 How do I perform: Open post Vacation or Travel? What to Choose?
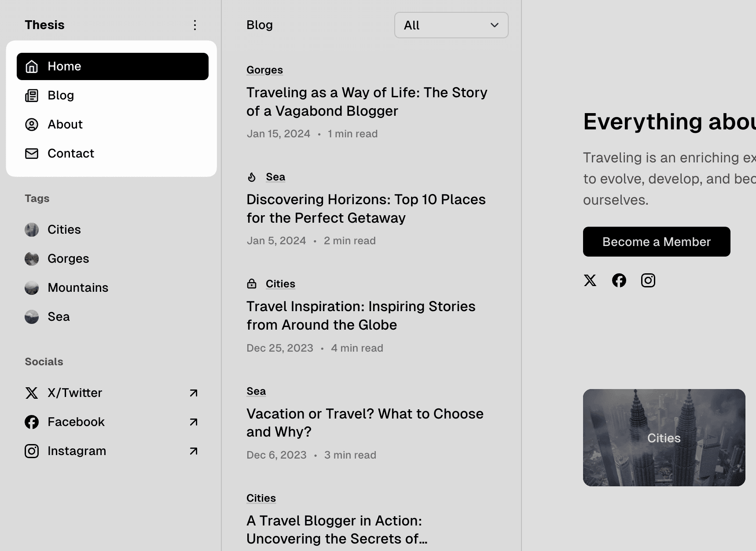365,423
